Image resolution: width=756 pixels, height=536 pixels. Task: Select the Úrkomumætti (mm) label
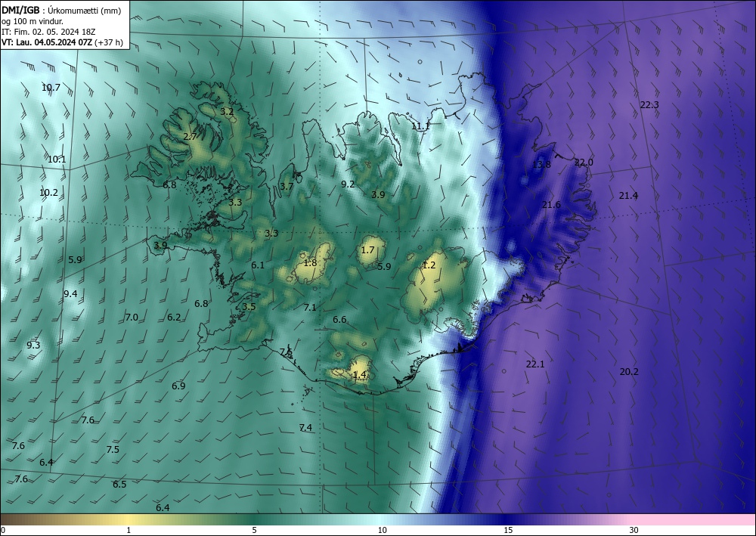(85, 11)
